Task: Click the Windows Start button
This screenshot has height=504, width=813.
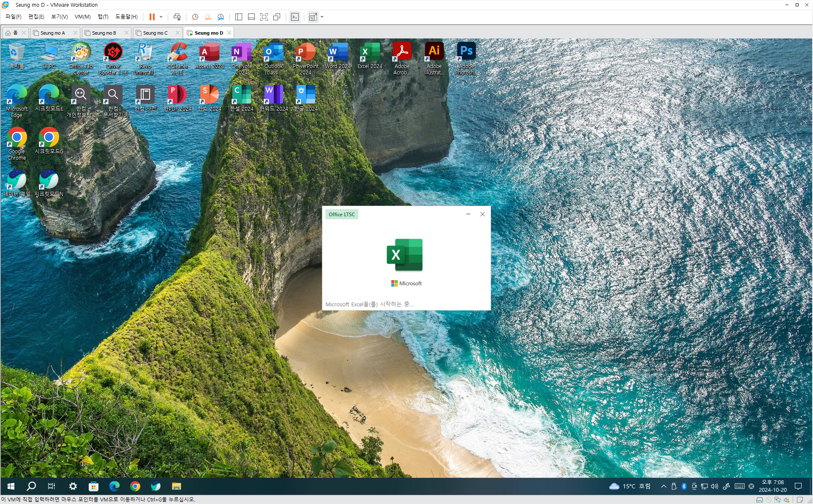Action: point(11,486)
